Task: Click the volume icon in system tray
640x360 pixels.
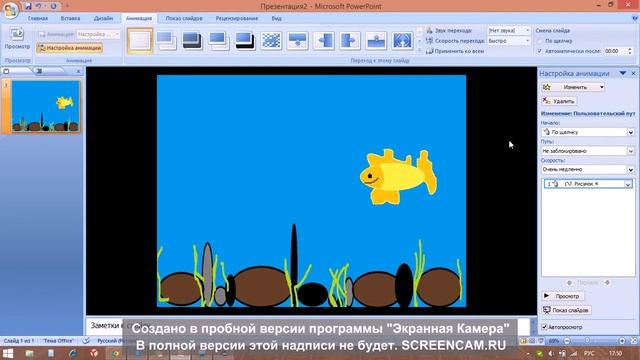Action: pyautogui.click(x=551, y=353)
